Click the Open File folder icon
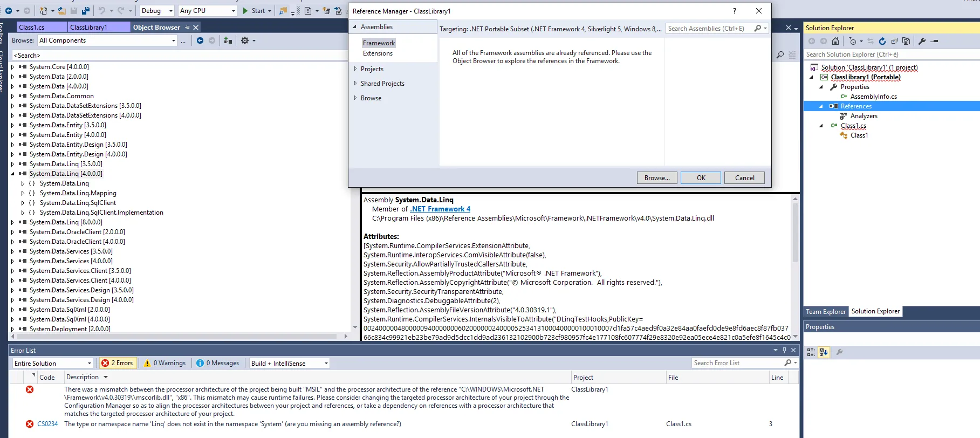Screen dimensions: 980x438 62,11
